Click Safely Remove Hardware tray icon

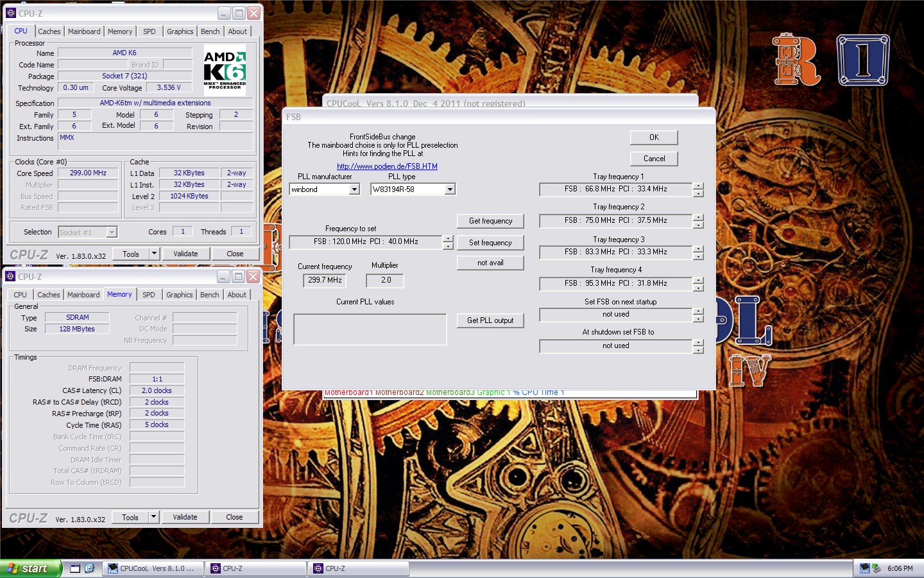tap(876, 568)
